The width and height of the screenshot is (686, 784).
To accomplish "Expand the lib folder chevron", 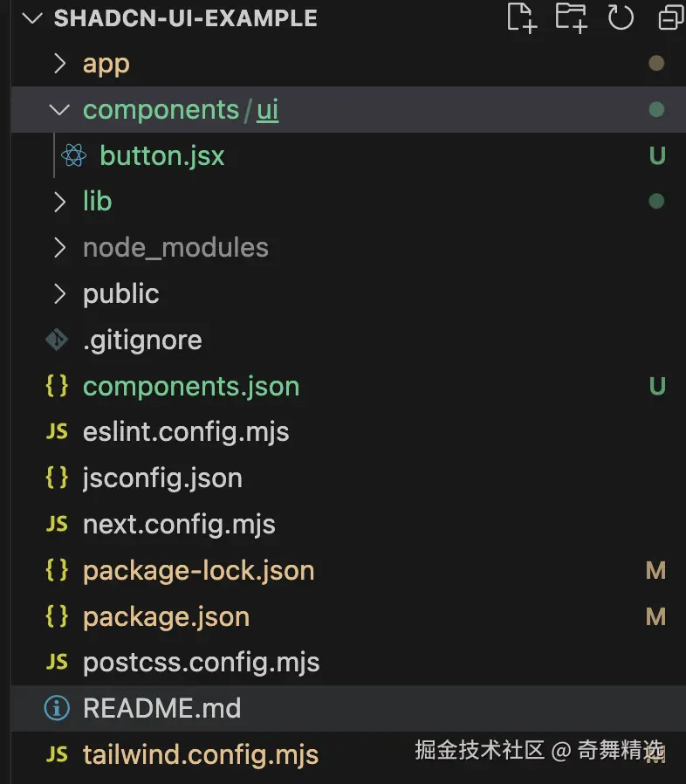I will tap(59, 202).
